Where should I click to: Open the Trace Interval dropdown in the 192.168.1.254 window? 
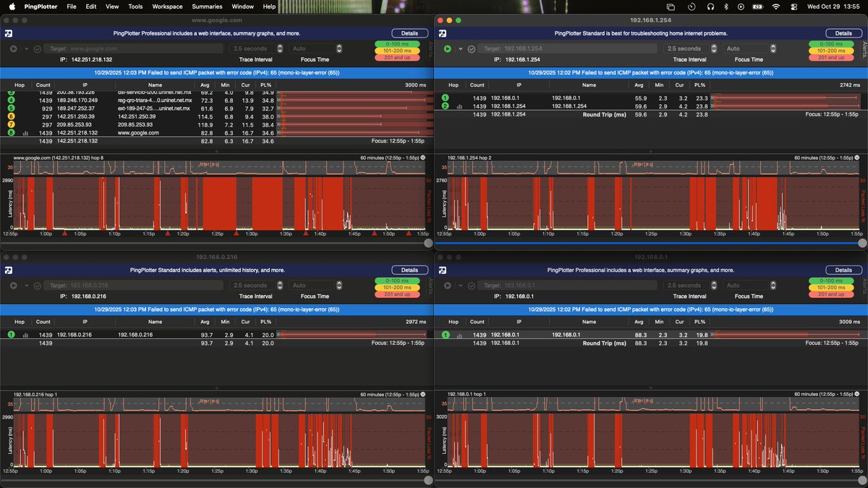pos(690,48)
